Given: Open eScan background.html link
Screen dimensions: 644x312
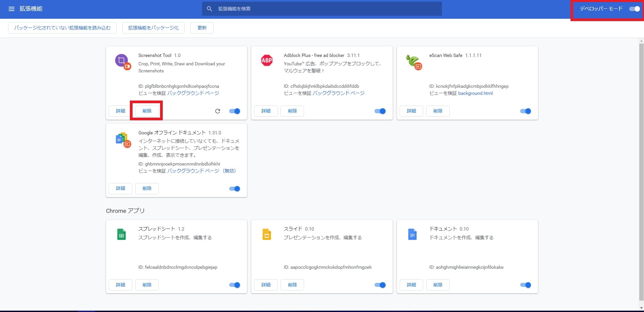Looking at the screenshot, I should tap(475, 93).
